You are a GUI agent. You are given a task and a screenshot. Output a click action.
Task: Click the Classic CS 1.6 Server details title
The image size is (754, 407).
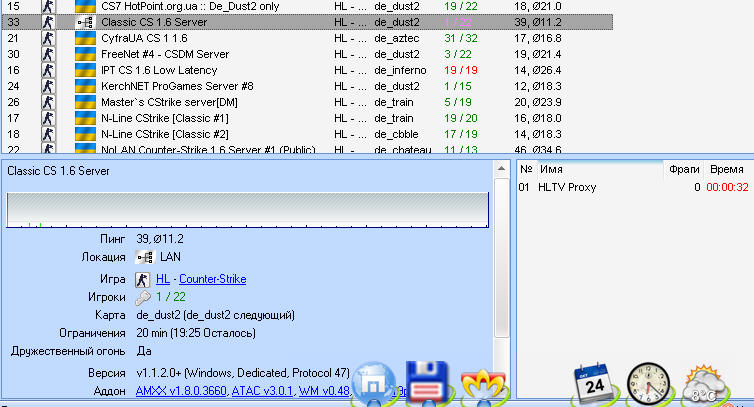click(58, 171)
